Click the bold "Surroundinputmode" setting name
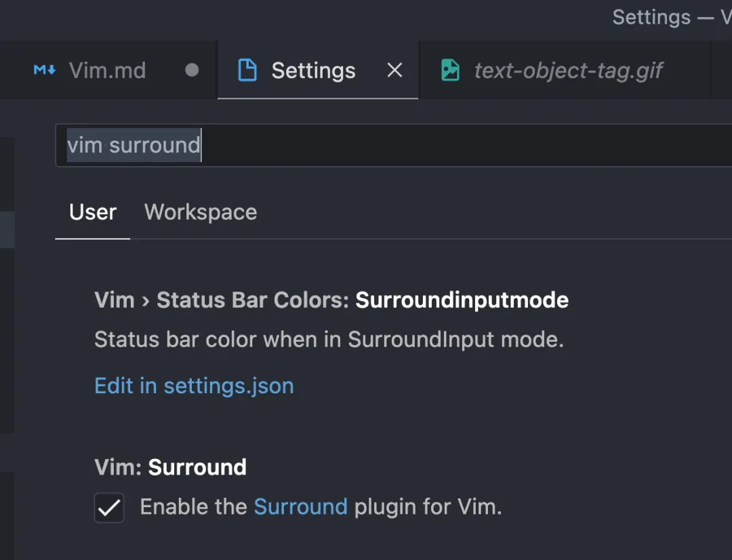 (462, 300)
